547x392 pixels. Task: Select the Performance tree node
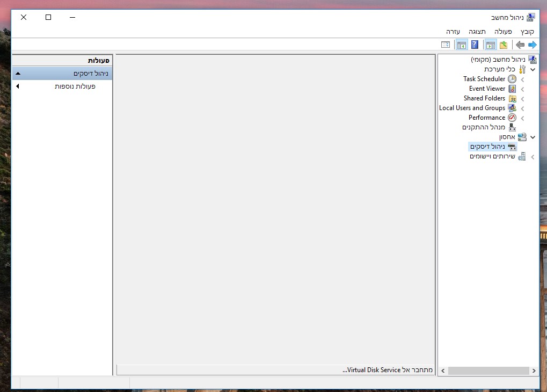click(487, 118)
